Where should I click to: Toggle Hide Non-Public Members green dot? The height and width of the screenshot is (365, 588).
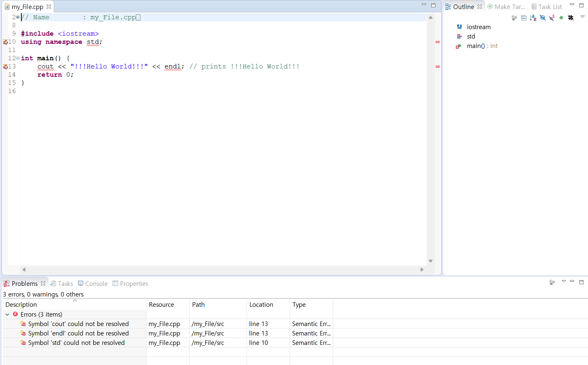561,18
